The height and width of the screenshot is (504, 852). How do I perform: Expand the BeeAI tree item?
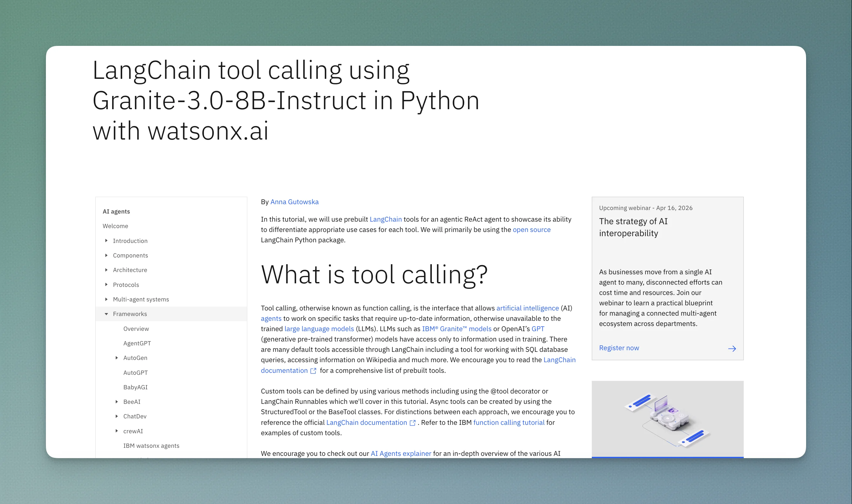coord(117,402)
